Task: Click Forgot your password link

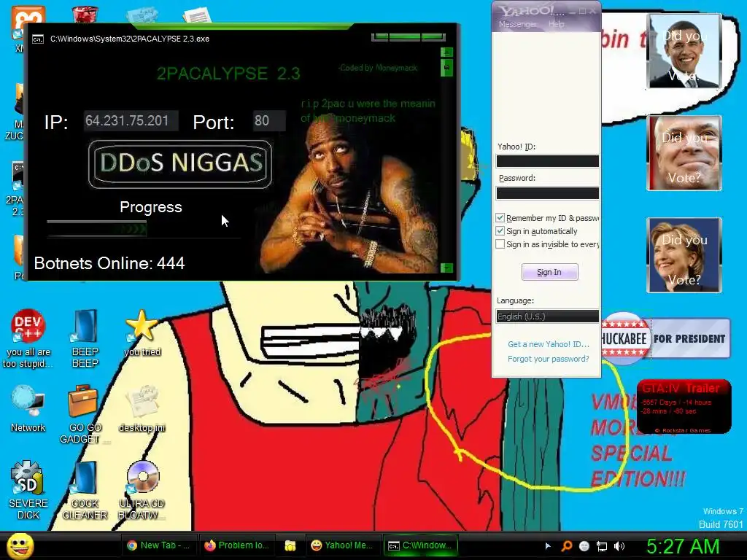Action: tap(549, 359)
